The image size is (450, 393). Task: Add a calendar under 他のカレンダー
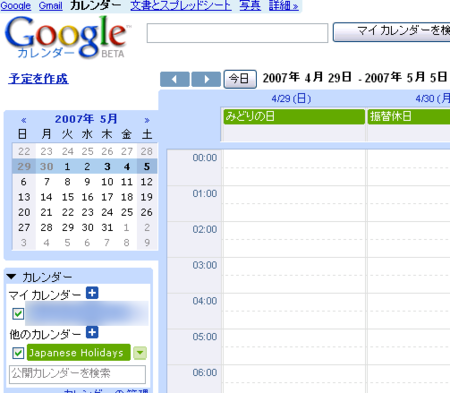click(x=92, y=332)
